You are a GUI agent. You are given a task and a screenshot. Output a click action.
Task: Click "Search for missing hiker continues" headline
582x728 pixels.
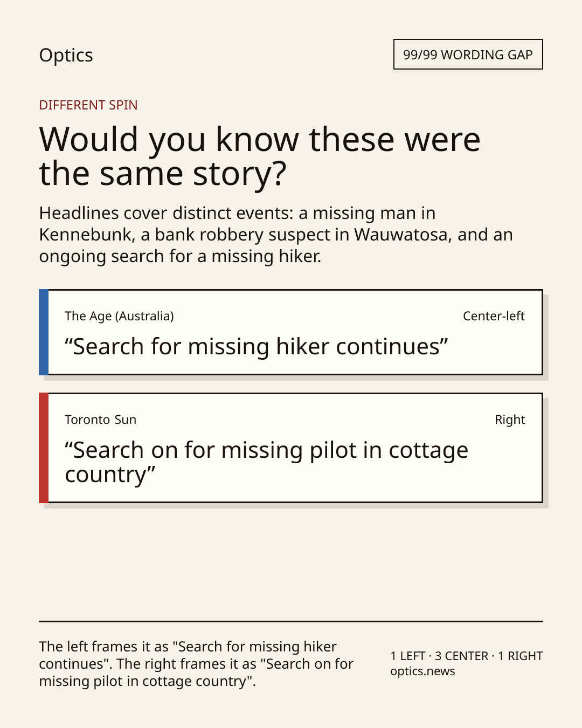(x=257, y=347)
